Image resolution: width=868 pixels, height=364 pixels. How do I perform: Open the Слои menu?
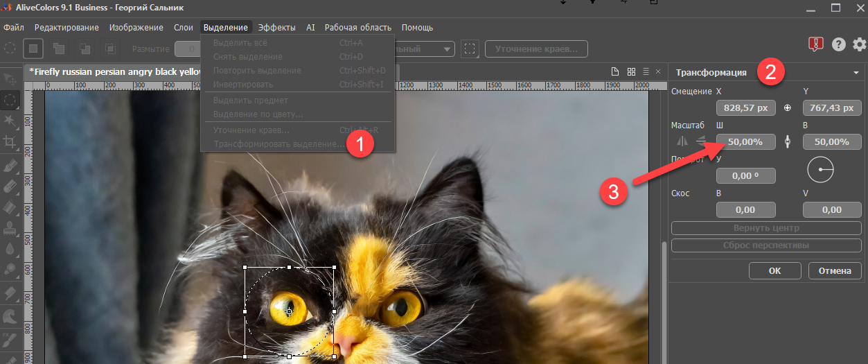point(184,28)
